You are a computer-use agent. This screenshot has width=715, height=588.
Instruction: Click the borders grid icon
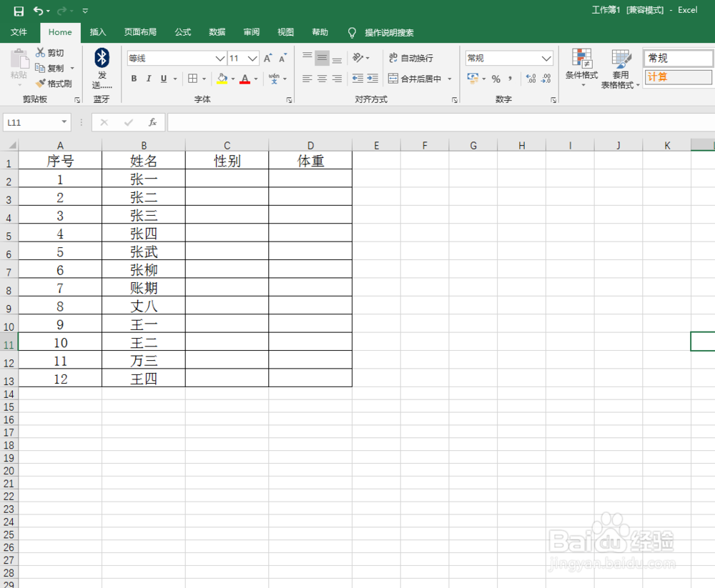[193, 79]
